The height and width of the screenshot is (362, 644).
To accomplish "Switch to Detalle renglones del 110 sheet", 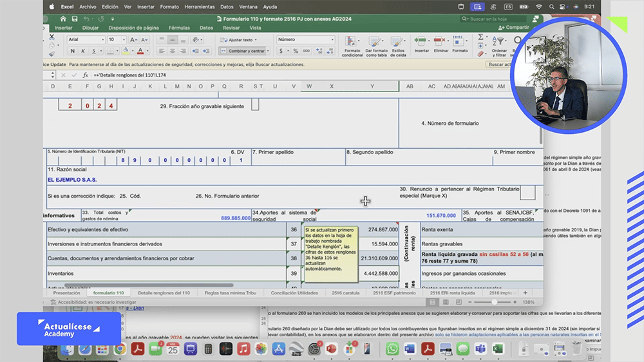I will (x=164, y=293).
